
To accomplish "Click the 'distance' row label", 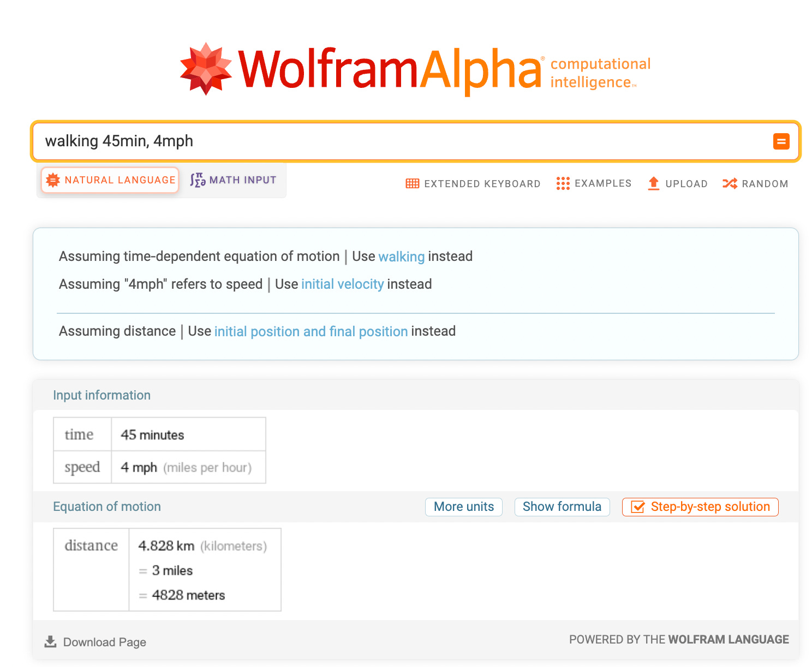I will [x=91, y=546].
